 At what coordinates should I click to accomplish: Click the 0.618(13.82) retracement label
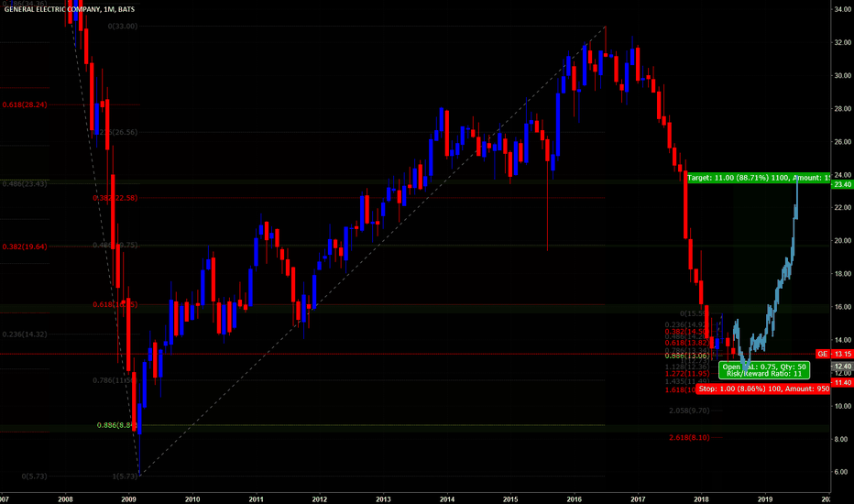[x=687, y=343]
